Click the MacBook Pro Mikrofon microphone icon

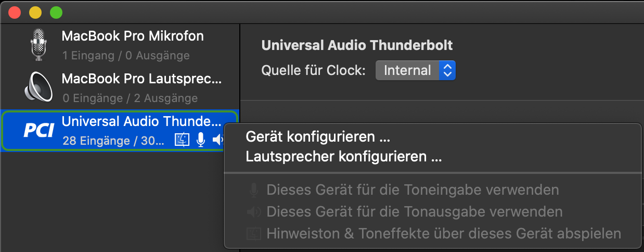click(38, 45)
